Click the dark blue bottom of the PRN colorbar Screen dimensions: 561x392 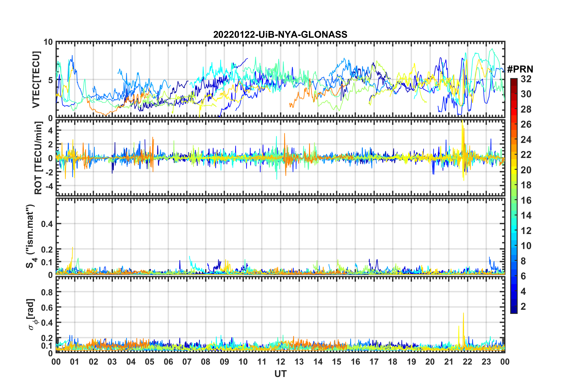click(x=514, y=309)
